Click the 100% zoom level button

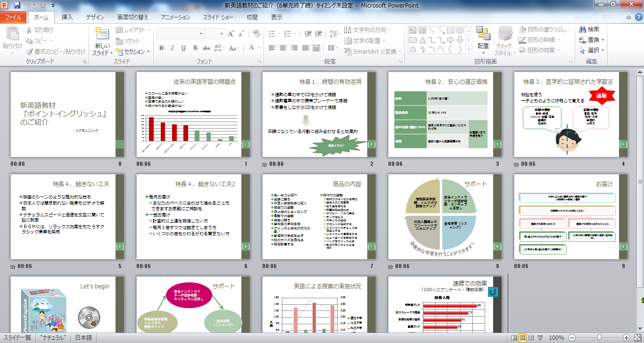point(556,338)
